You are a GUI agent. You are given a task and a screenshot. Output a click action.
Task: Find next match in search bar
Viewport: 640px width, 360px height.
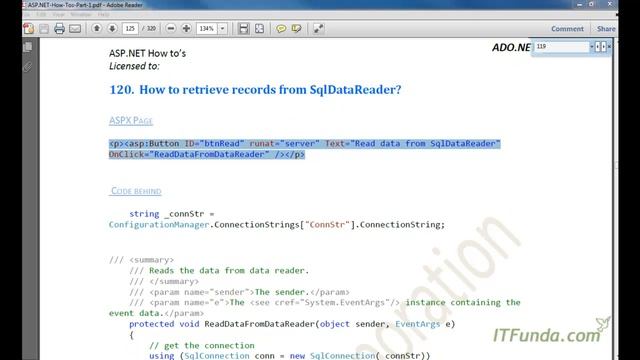603,47
